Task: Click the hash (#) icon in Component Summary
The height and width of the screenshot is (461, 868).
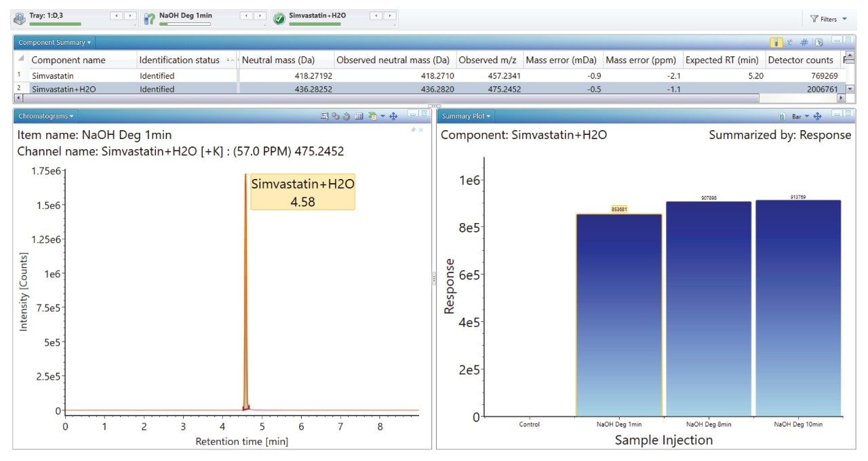Action: point(804,42)
